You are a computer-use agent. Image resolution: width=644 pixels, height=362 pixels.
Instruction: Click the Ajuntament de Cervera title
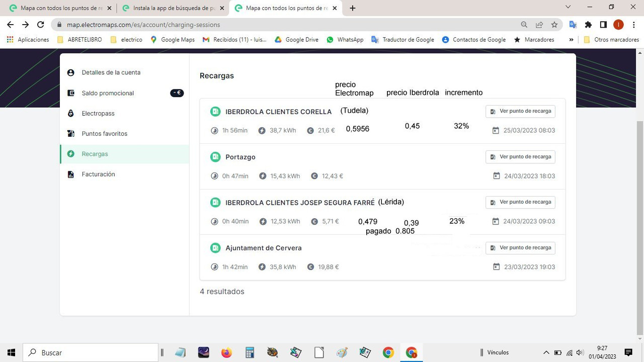(264, 248)
